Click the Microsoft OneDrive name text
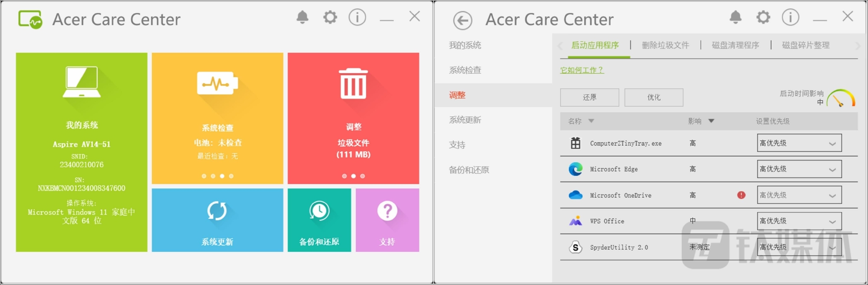Screen dimensions: 868x285 tap(620, 195)
